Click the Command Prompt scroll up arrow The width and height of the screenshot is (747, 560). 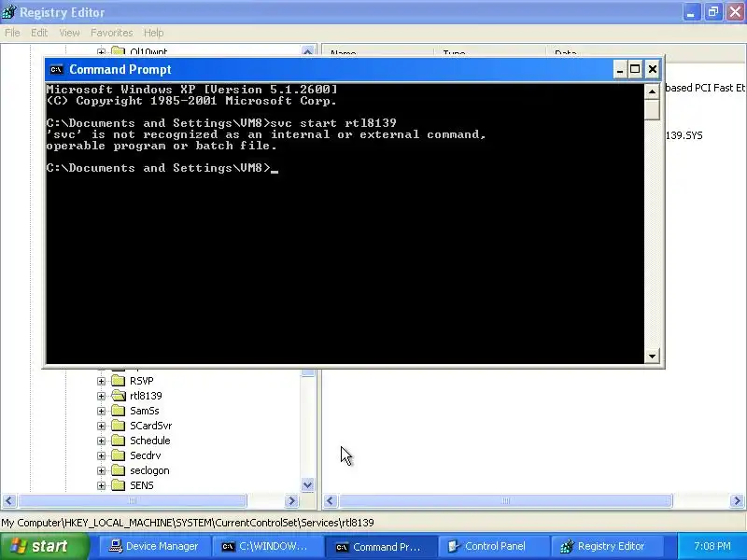(652, 91)
